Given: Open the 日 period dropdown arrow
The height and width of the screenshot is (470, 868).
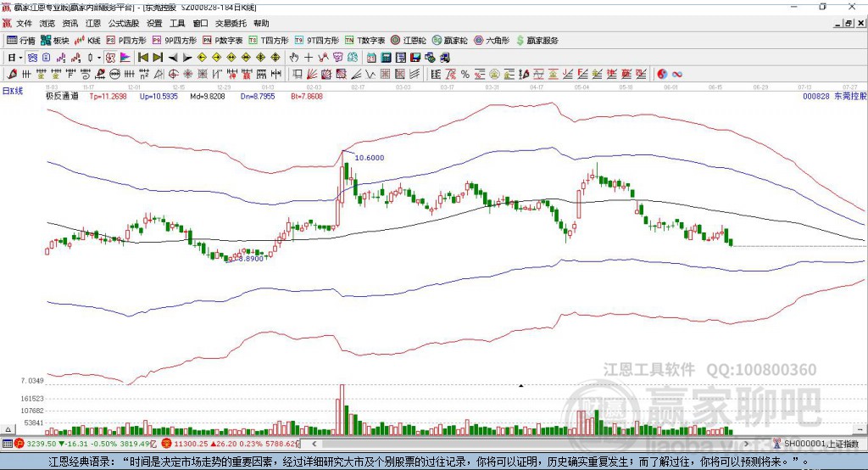Looking at the screenshot, I should click(20, 58).
